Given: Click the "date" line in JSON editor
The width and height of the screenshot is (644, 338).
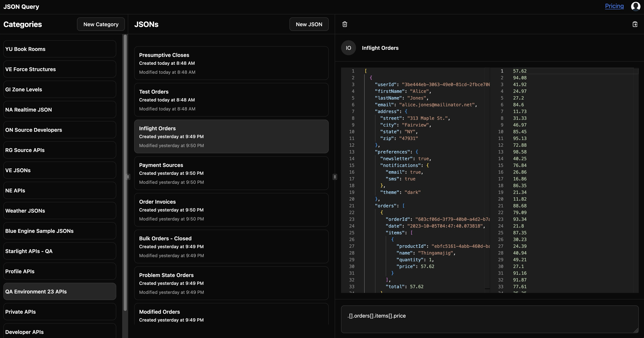Looking at the screenshot, I should pyautogui.click(x=435, y=226).
